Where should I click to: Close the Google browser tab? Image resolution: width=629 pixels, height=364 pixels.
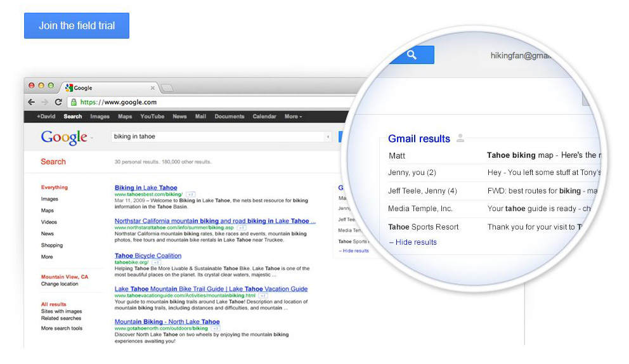[x=152, y=88]
